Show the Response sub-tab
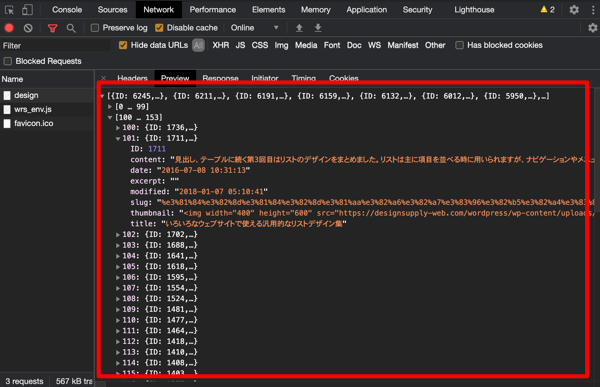This screenshot has height=387, width=600. coord(220,78)
